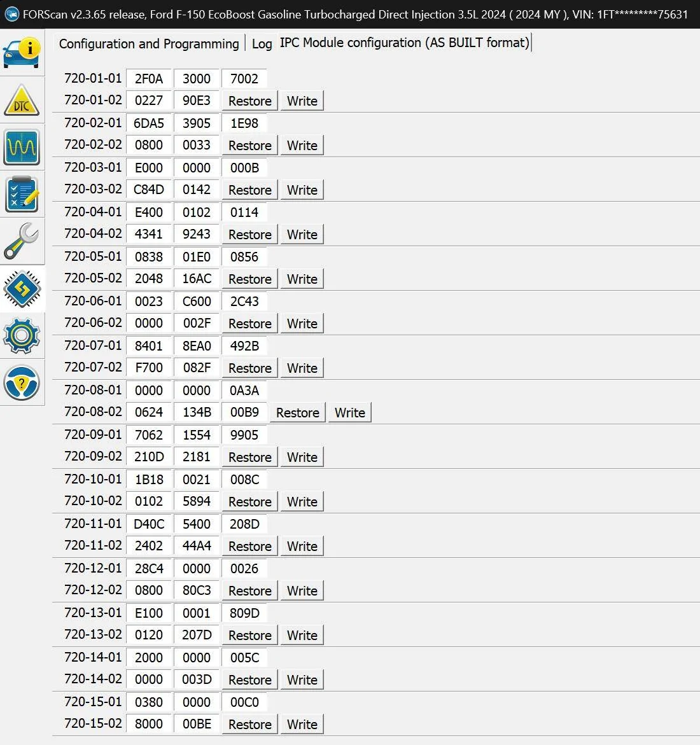Click Write for block 720-09-02
The image size is (700, 745).
[x=302, y=457]
